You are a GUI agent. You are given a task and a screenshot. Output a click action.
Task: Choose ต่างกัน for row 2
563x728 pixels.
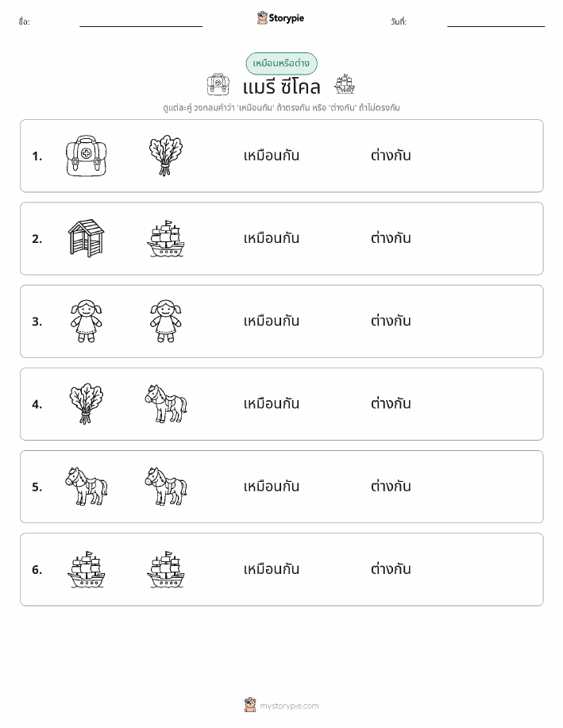point(391,237)
